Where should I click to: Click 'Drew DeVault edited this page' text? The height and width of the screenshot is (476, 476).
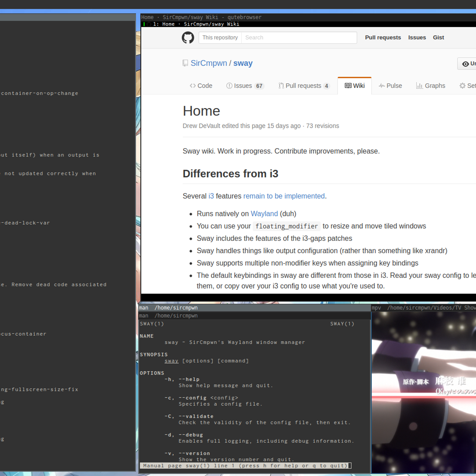click(224, 126)
